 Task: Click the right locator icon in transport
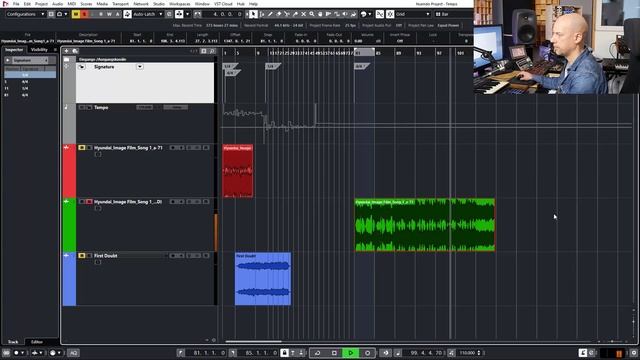[x=233, y=353]
